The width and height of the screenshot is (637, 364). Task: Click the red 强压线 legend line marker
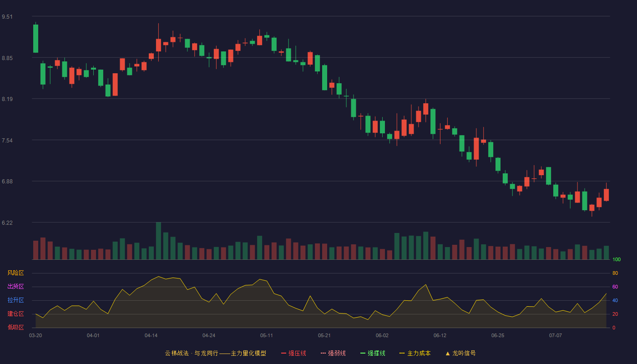(x=283, y=353)
